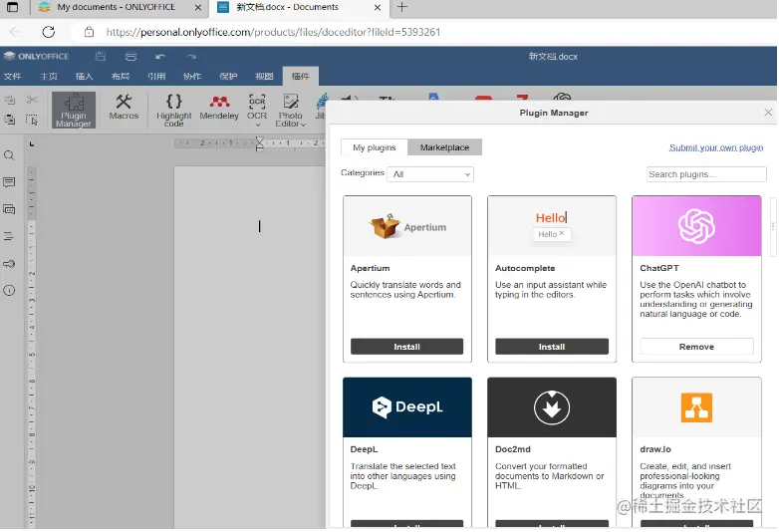Viewport: 779px width, 532px height.
Task: Open the Plugin Manager toolbar button
Action: pyautogui.click(x=74, y=111)
